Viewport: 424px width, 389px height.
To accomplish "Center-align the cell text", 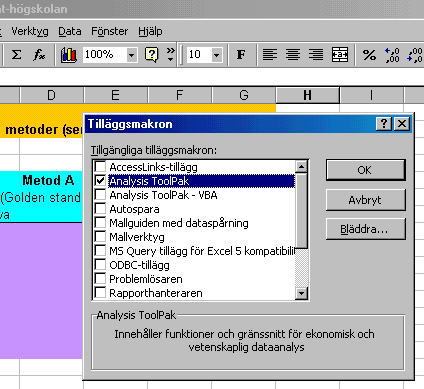I will (x=293, y=54).
